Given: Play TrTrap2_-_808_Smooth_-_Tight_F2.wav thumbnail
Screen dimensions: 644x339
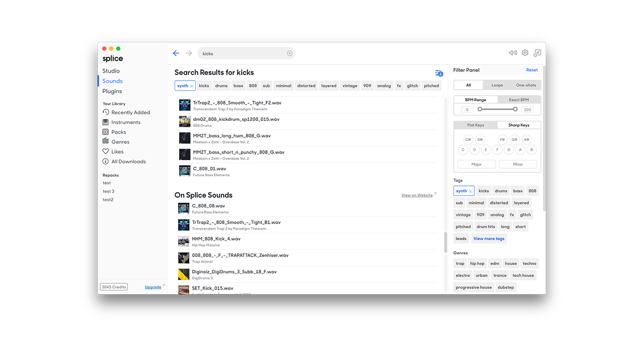Looking at the screenshot, I should [x=185, y=105].
